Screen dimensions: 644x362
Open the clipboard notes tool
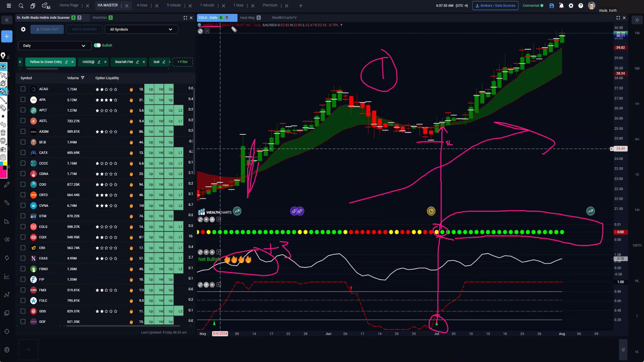pyautogui.click(x=3, y=157)
